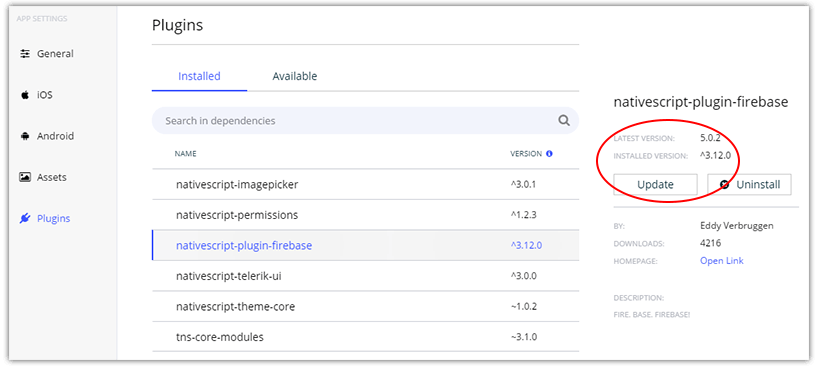Click the nativescript-plugin-firebase details heading

click(701, 102)
